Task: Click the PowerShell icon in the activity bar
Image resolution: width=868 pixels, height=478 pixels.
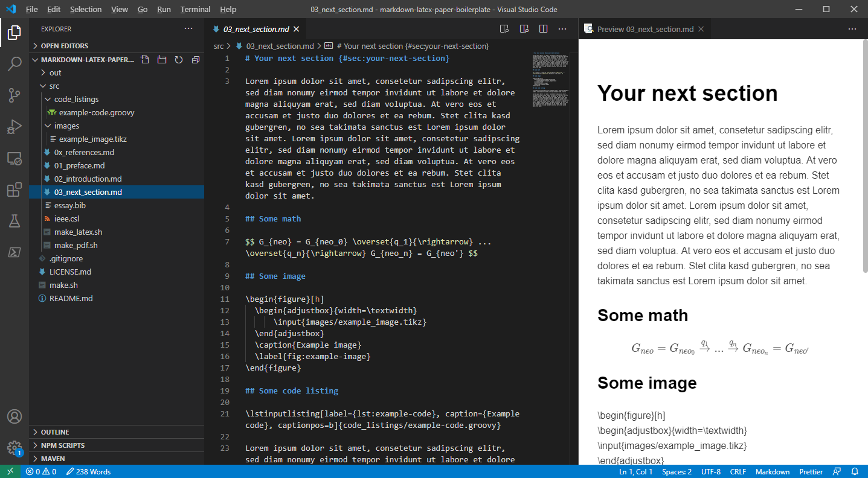Action: tap(14, 252)
